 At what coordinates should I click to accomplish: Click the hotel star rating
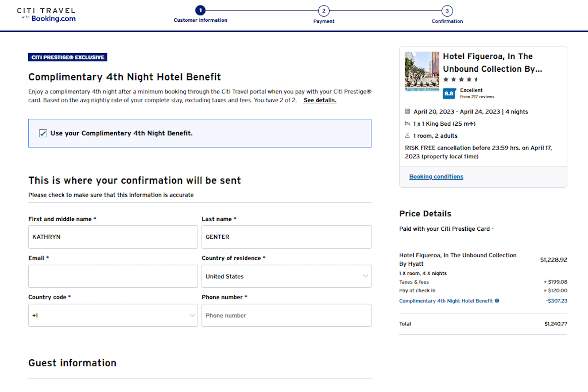pos(460,79)
